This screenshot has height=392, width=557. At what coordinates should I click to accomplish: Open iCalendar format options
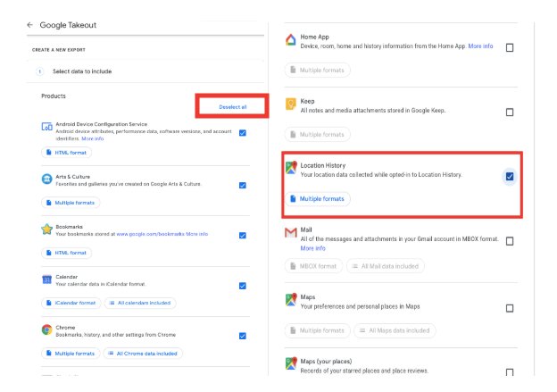pos(71,303)
